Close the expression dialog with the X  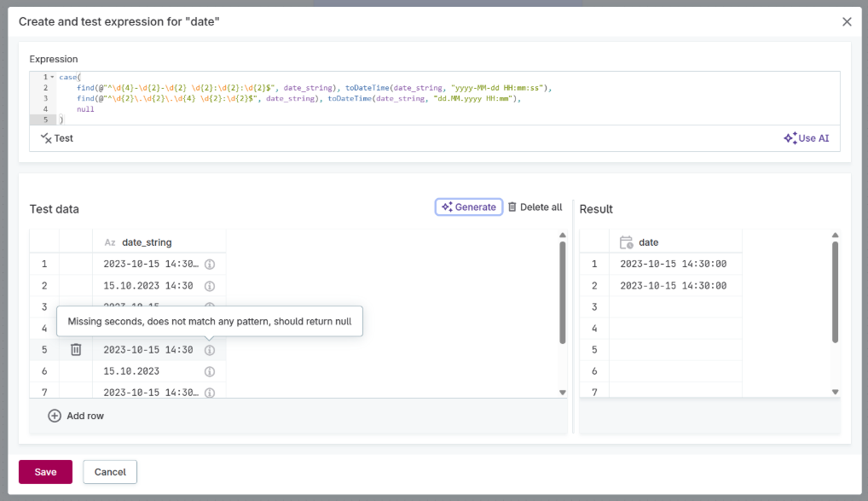(847, 21)
